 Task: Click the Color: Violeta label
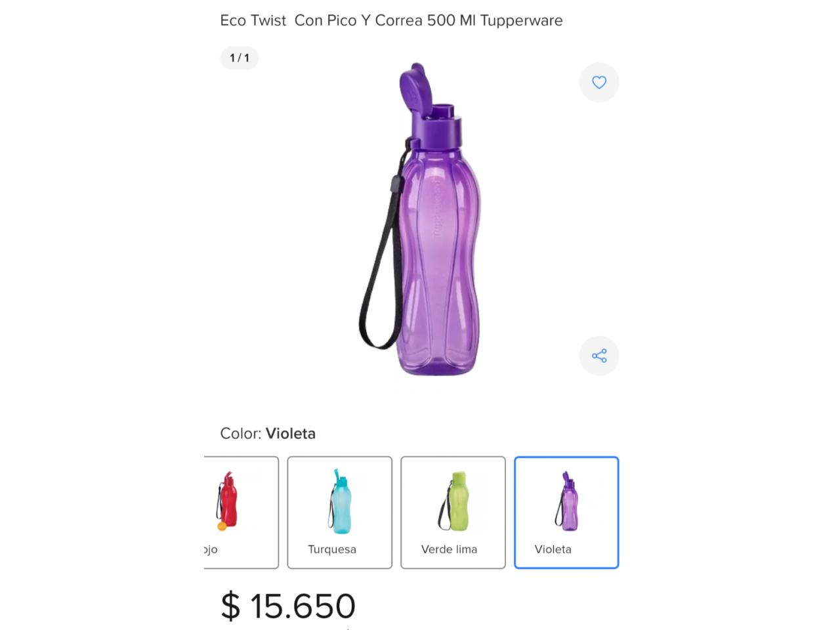[x=268, y=434]
